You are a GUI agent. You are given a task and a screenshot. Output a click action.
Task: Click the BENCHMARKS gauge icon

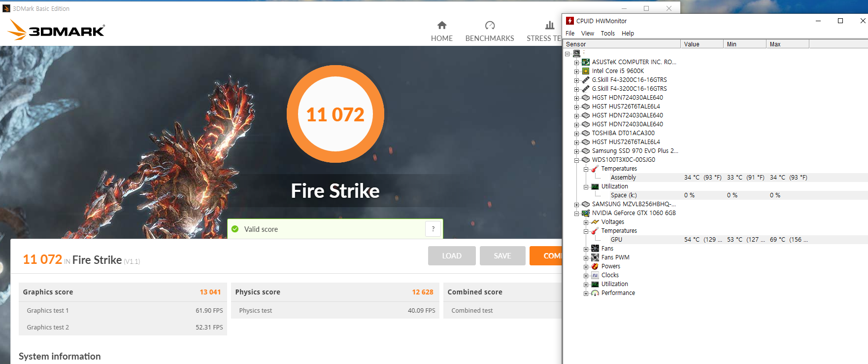(490, 25)
